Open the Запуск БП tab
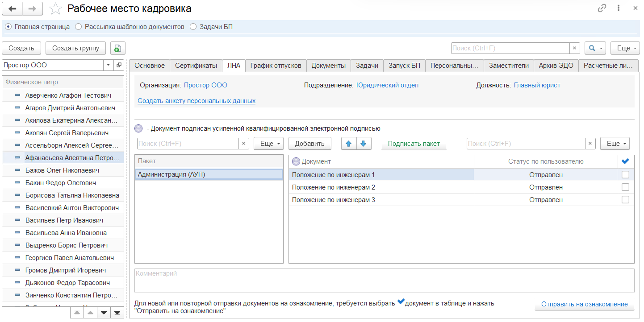Screen dimensions: 644x322 coord(404,66)
